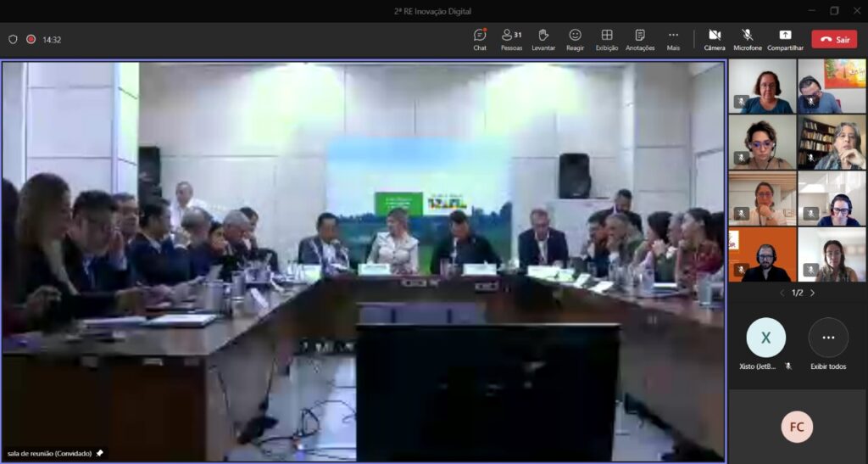
Task: Open Anotações meeting notes
Action: 640,39
